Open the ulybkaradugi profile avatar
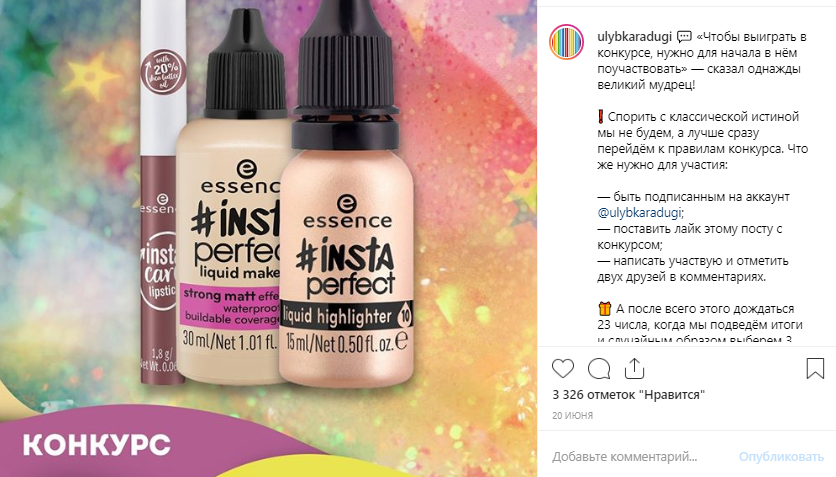The width and height of the screenshot is (836, 477). (x=566, y=42)
